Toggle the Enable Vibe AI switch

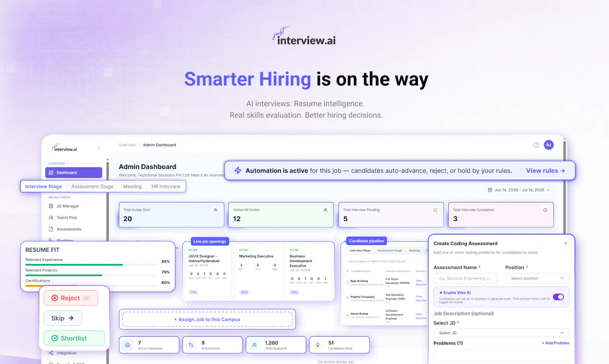(x=558, y=297)
